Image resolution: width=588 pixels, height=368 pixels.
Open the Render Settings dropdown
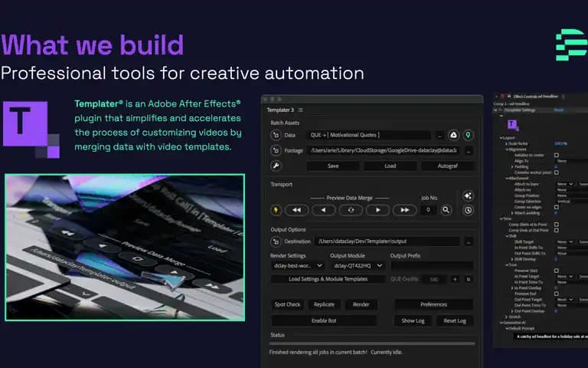[x=298, y=266]
